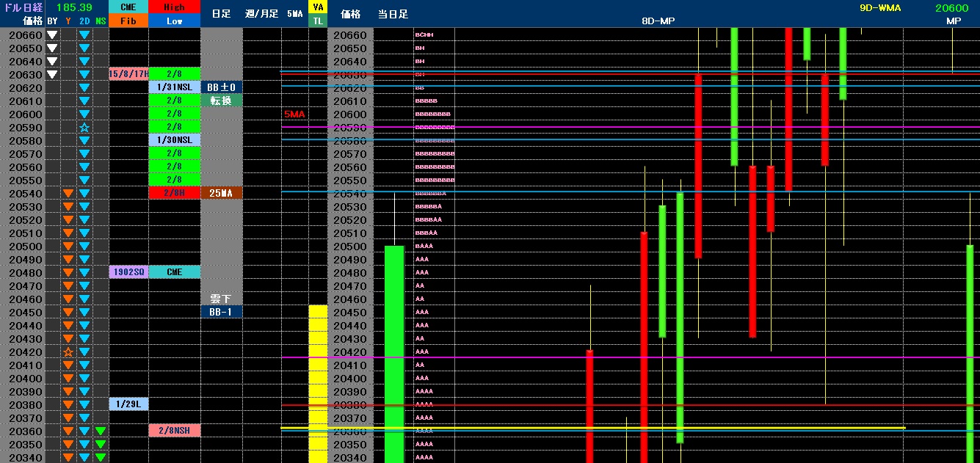
Task: Select the CME header cell
Action: pos(128,7)
